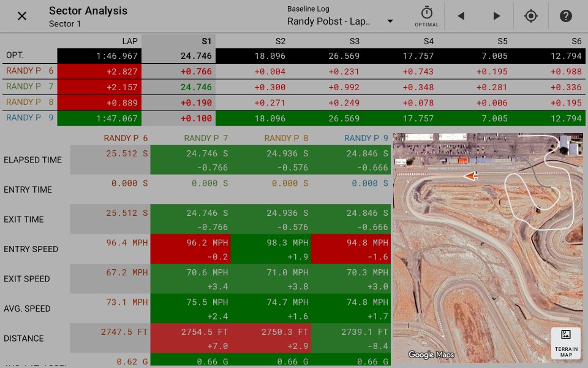Select the S2 sector column header
Screen dimensions: 588x368
tap(280, 41)
